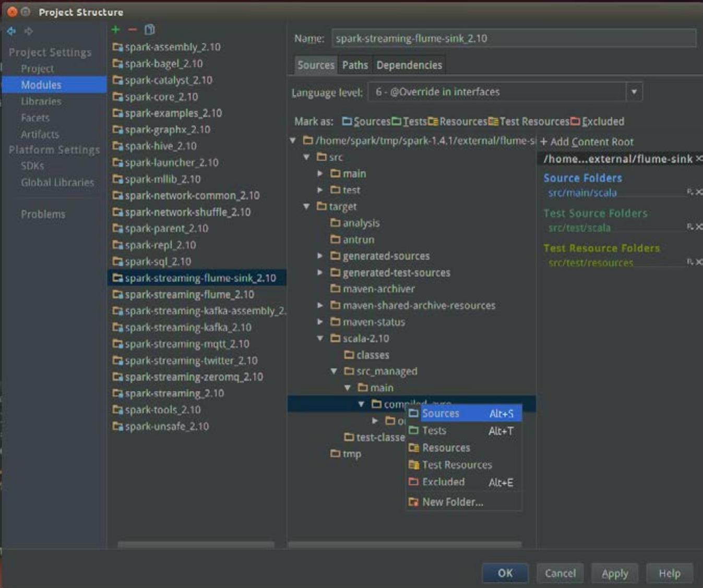Choose Tests in the context menu

coord(464,431)
